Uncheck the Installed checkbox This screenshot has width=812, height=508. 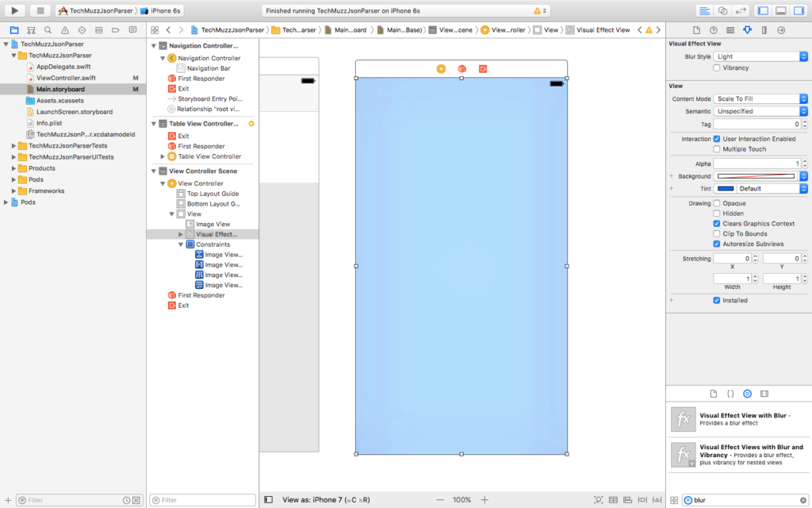point(717,300)
